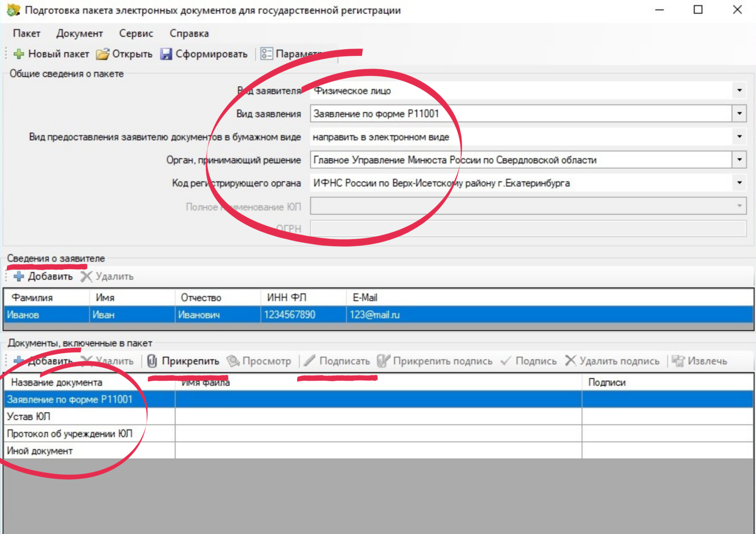
Task: Click the Сформировать button label
Action: [211, 54]
